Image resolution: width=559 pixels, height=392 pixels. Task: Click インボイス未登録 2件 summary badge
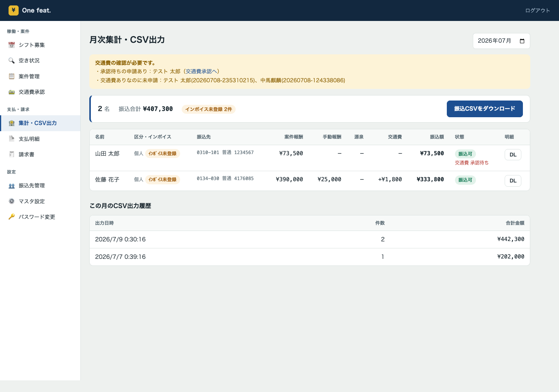[x=208, y=109]
